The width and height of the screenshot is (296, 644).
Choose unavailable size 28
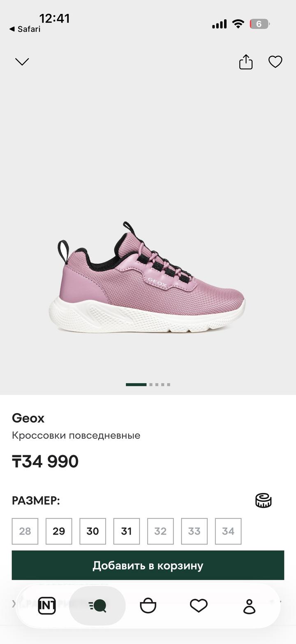[25, 531]
